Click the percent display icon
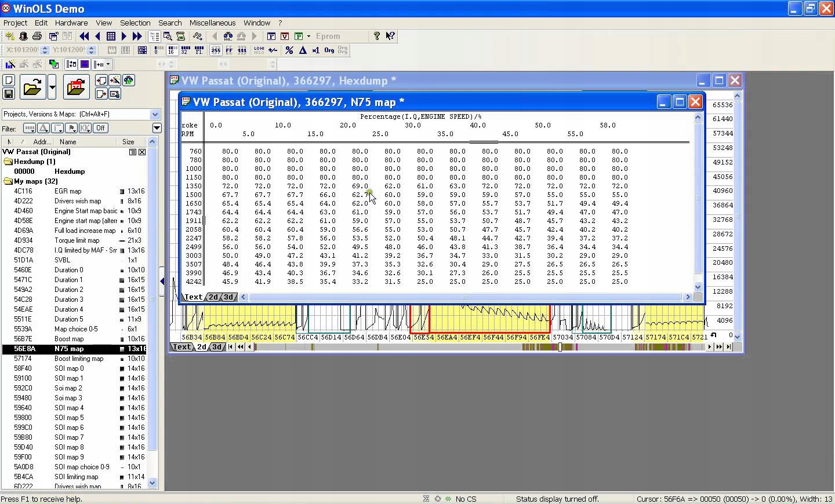 pos(289,50)
